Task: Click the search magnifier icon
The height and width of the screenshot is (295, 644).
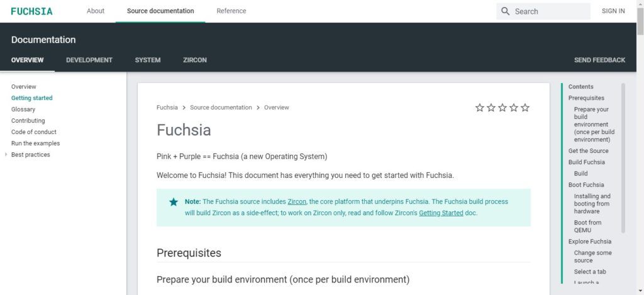Action: tap(506, 11)
